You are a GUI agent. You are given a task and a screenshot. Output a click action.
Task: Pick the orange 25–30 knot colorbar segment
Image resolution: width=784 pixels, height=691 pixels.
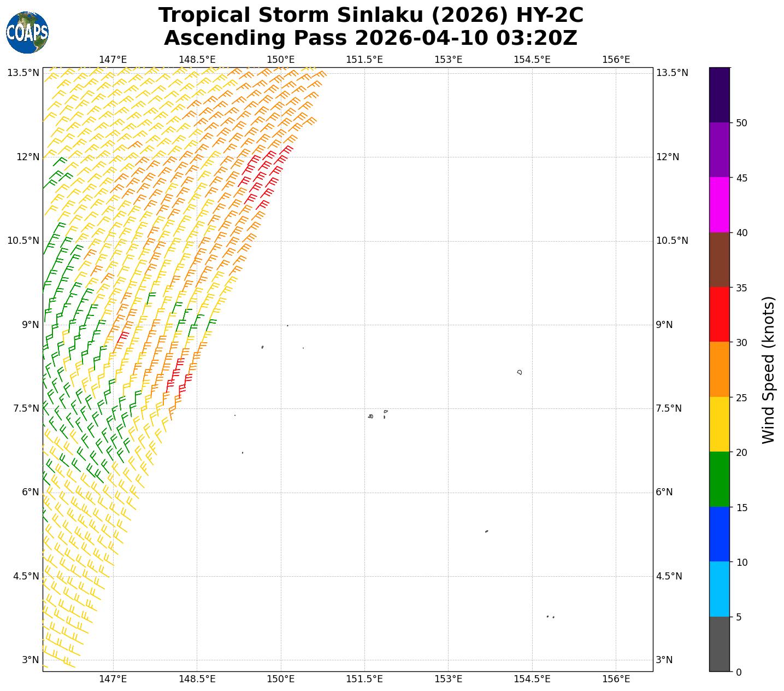719,370
